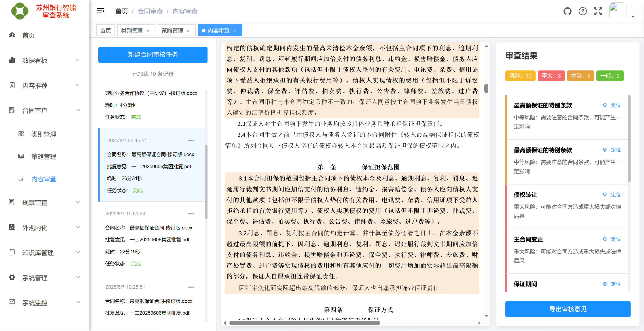Image resolution: width=644 pixels, height=331 pixels.
Task: Click 导出审核意见 button
Action: coord(568,309)
